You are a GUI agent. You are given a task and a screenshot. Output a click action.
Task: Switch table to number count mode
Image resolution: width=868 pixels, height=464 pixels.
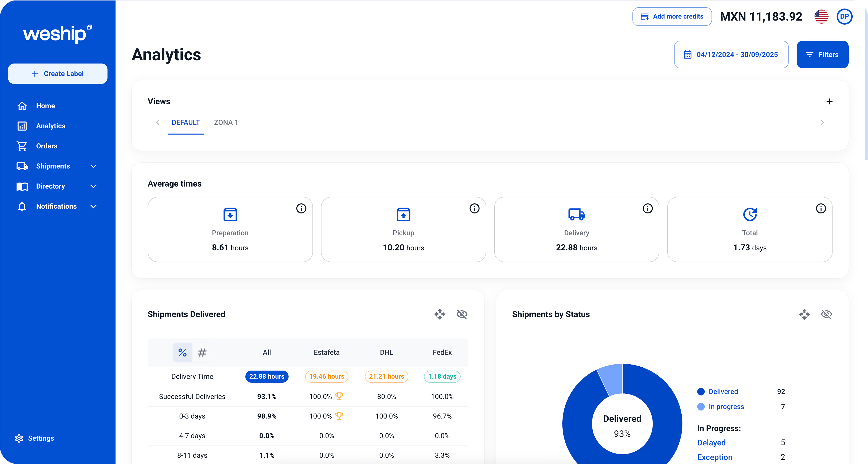click(x=202, y=353)
